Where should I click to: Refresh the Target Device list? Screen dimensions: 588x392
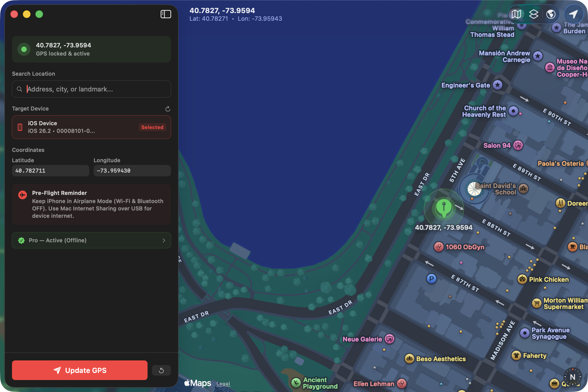coord(168,109)
